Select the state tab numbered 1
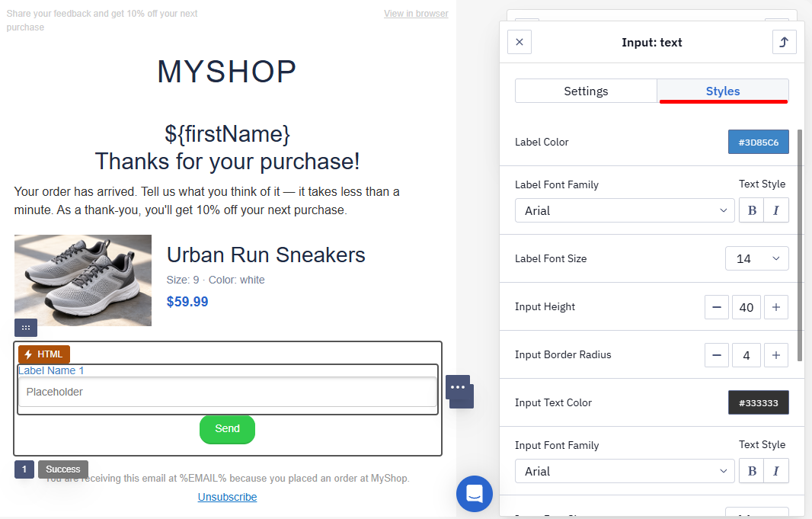 coord(24,469)
